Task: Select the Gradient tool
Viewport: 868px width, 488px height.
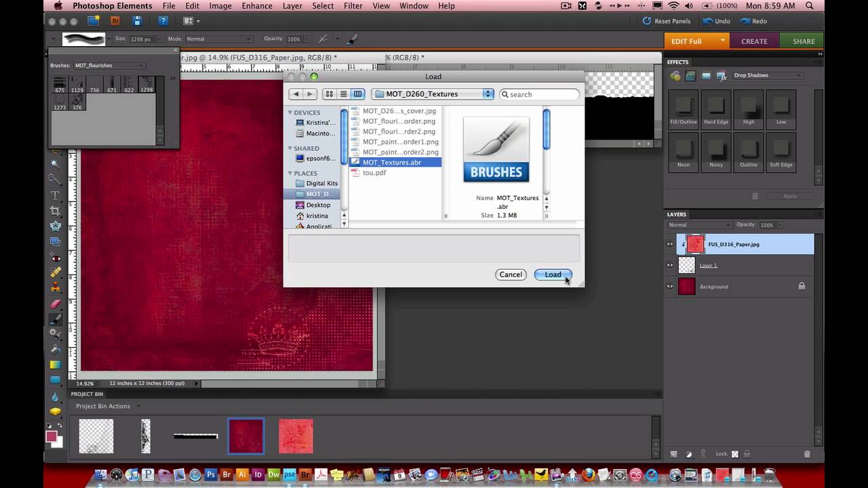Action: coord(55,365)
